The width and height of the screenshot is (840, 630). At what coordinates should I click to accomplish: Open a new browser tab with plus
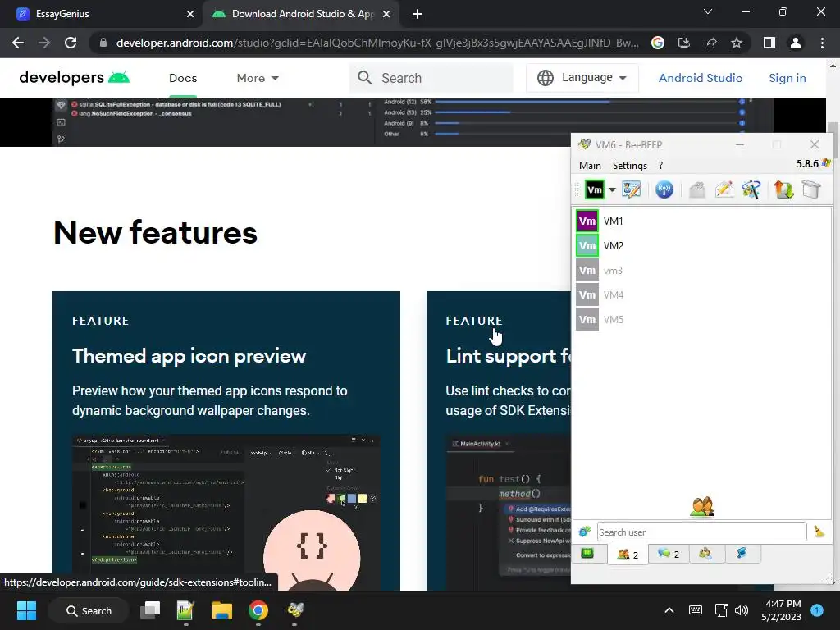tap(418, 14)
